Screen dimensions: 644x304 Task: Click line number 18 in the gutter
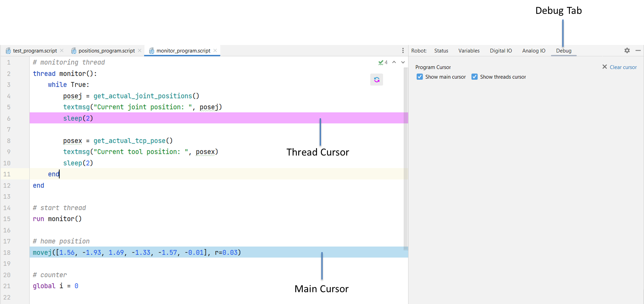click(x=7, y=252)
